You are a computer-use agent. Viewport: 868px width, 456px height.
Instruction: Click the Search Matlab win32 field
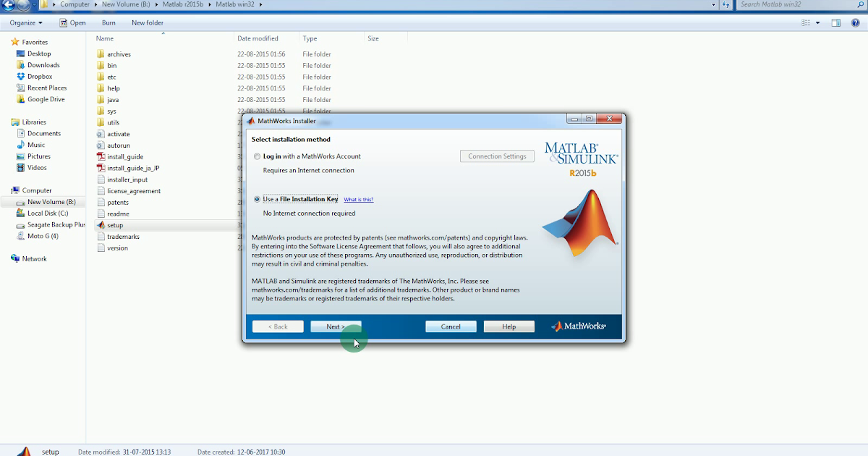pos(801,4)
